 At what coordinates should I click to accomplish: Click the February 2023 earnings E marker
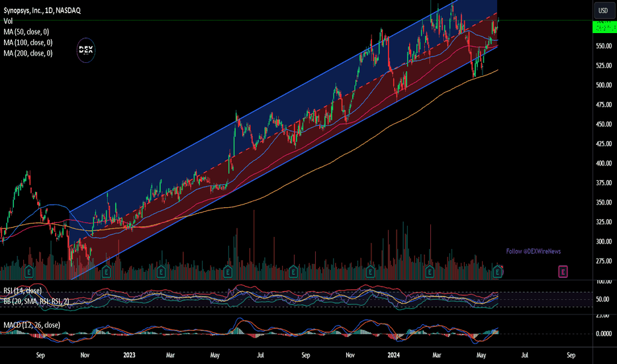(161, 271)
